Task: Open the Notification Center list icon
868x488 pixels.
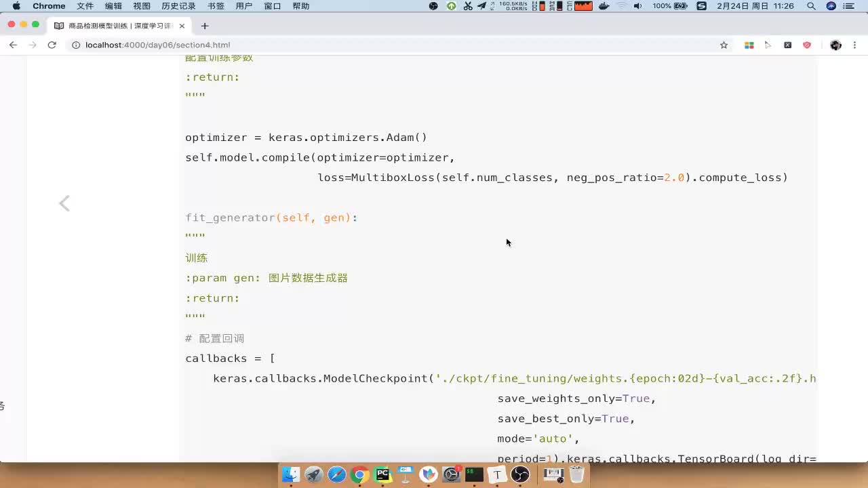Action: (849, 6)
